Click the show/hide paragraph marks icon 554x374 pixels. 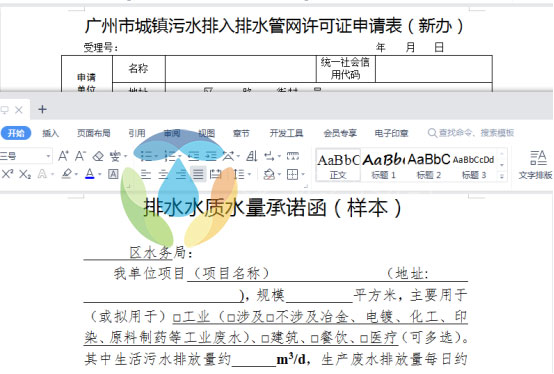(269, 156)
